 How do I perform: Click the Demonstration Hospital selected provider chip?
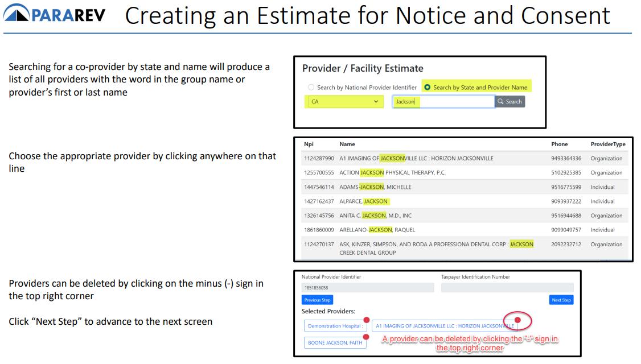point(335,326)
